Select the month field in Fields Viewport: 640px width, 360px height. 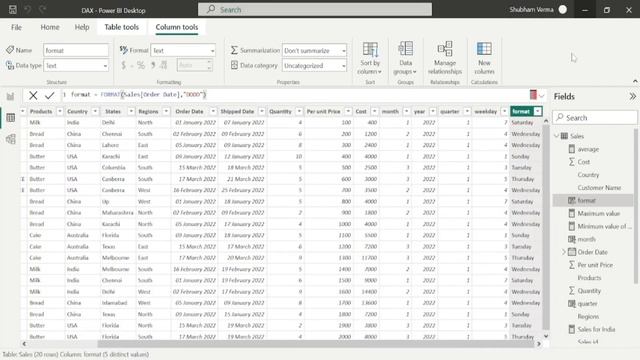point(586,239)
